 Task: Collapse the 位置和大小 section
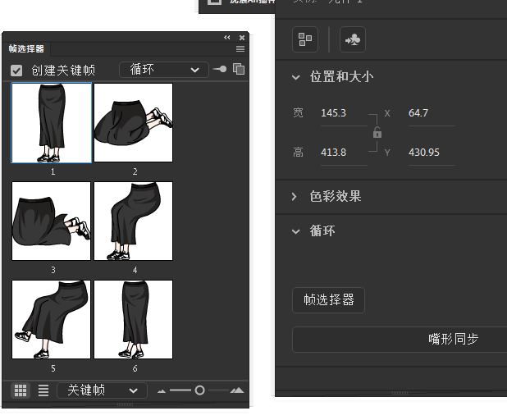(296, 77)
